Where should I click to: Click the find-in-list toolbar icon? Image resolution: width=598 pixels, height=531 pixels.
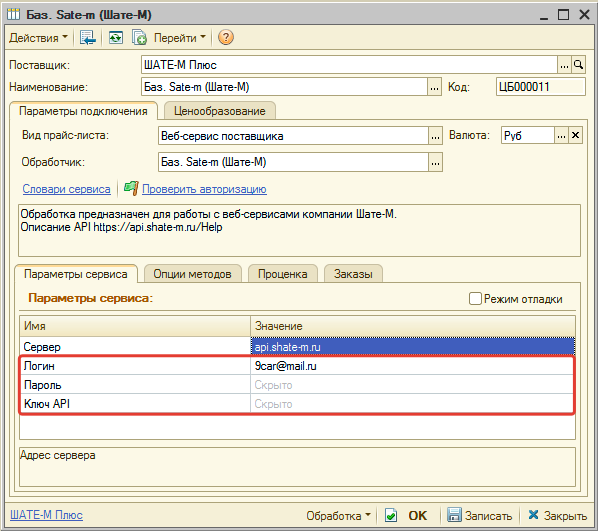point(87,37)
